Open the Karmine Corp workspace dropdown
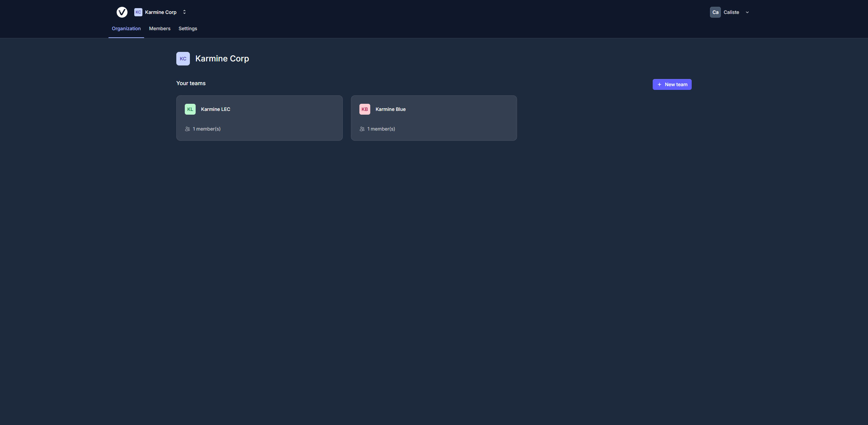The image size is (868, 425). pyautogui.click(x=160, y=12)
